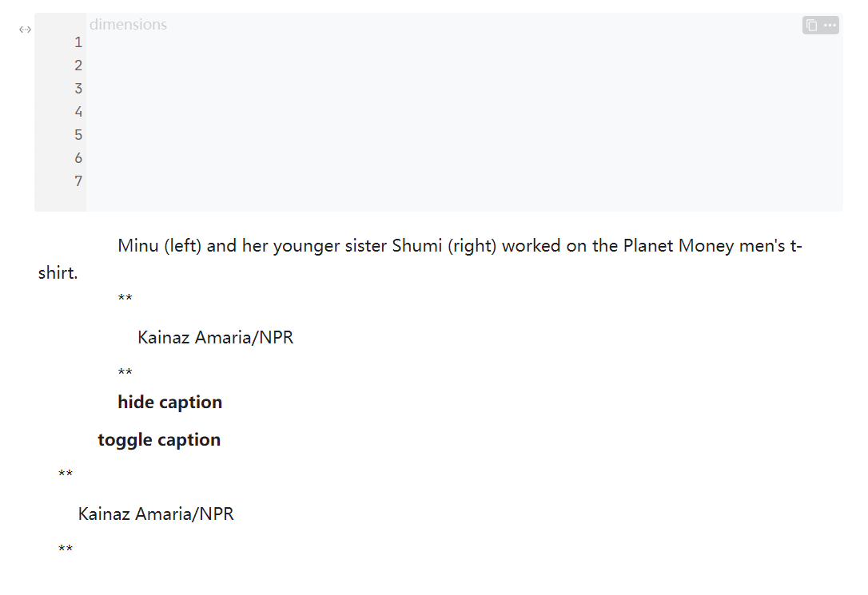Change the code language label "dimensions"
This screenshot has width=868, height=595.
pos(128,24)
